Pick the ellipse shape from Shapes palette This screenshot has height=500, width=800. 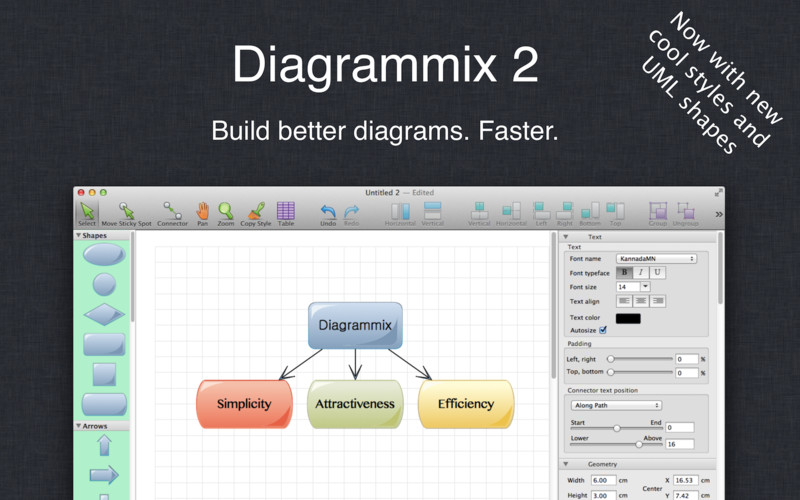tap(104, 254)
